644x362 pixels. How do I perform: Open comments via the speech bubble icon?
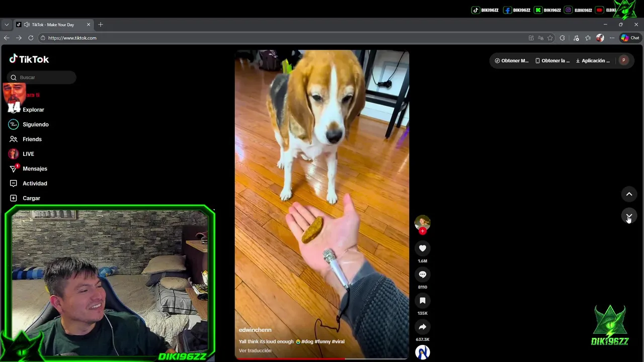(423, 275)
